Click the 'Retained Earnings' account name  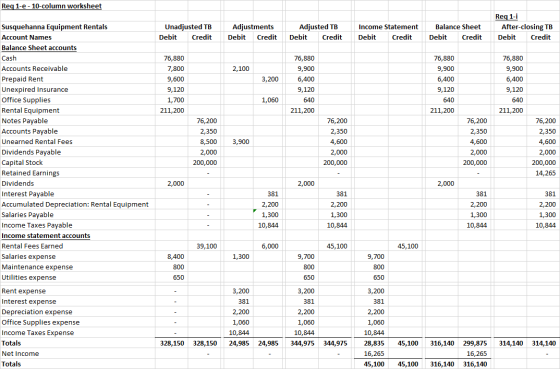click(30, 173)
